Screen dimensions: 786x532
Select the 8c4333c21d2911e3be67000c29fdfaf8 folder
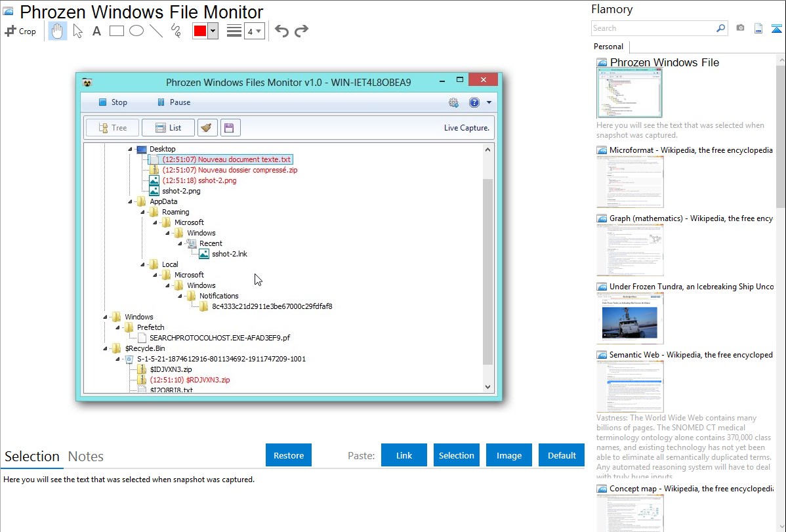pyautogui.click(x=272, y=306)
